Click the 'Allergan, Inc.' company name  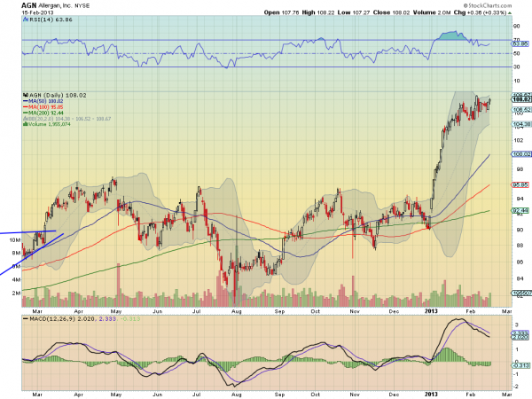click(x=55, y=6)
